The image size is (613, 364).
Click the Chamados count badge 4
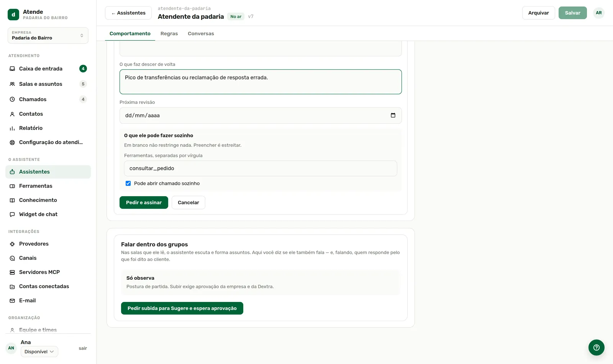pos(83,99)
